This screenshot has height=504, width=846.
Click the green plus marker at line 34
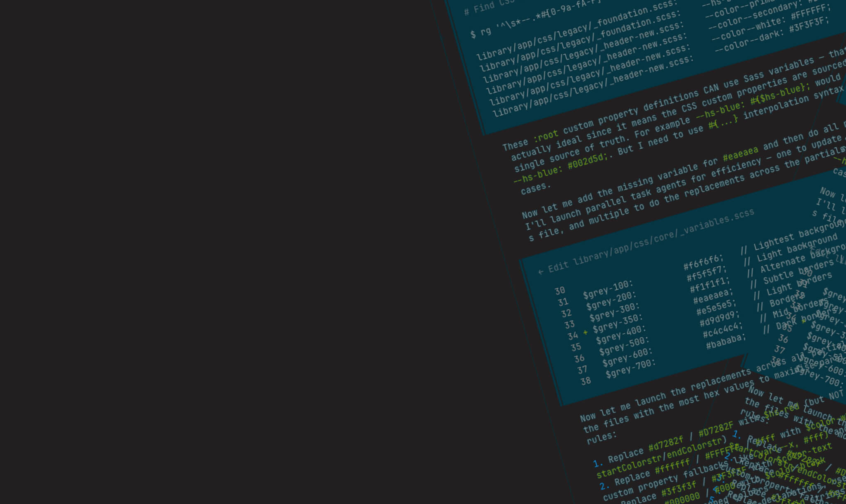click(x=585, y=332)
